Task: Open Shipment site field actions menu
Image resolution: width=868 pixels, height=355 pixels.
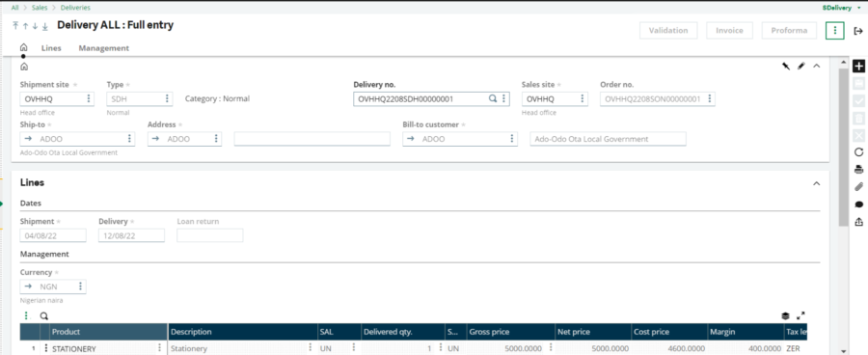Action: [89, 98]
